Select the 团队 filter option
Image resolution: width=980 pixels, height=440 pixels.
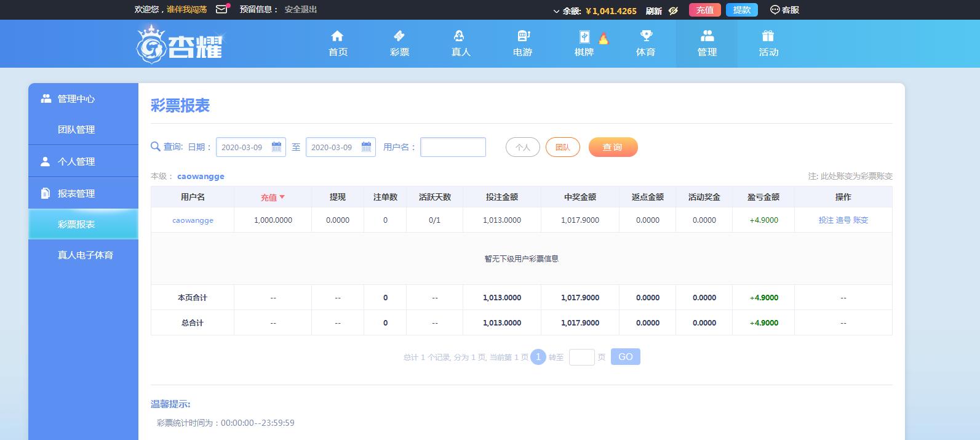pyautogui.click(x=562, y=147)
